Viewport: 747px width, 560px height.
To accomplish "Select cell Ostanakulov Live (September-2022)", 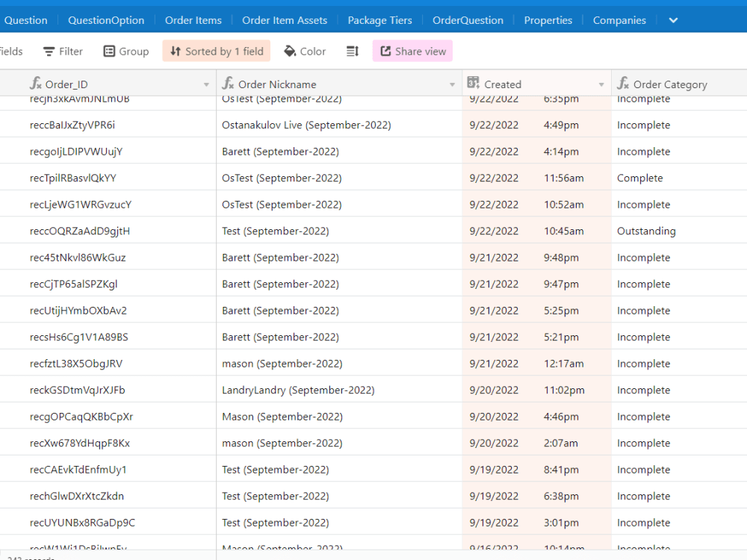I will [x=339, y=125].
